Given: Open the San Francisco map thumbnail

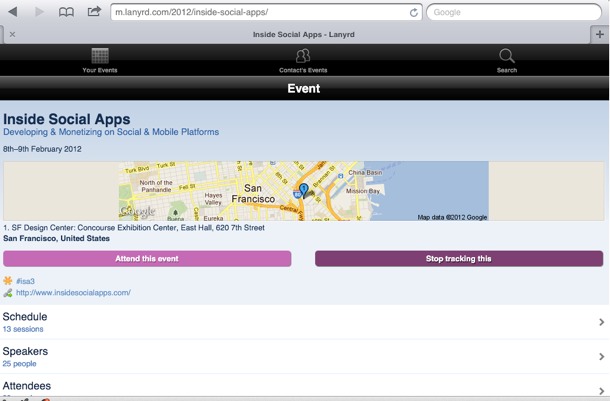Looking at the screenshot, I should coord(303,191).
